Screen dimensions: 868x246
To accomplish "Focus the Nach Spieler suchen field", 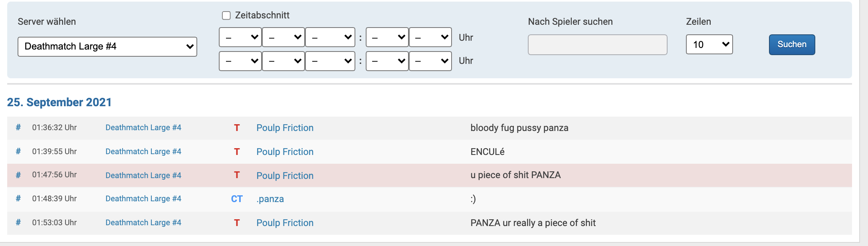I will point(597,45).
